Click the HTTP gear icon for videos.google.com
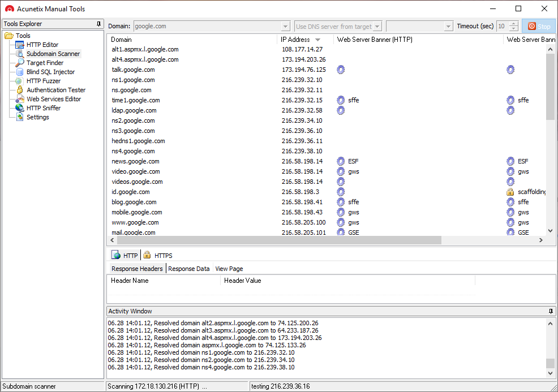Viewport: 558px width, 392px height. (x=341, y=182)
